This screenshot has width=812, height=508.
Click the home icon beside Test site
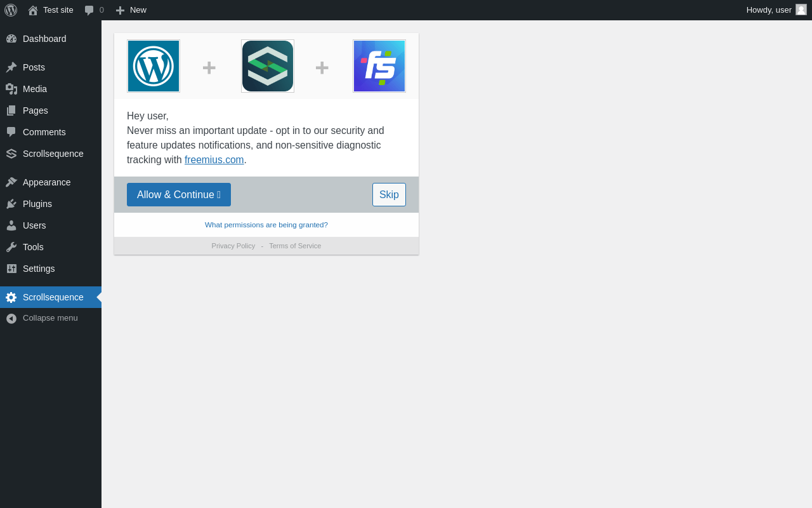(x=33, y=10)
